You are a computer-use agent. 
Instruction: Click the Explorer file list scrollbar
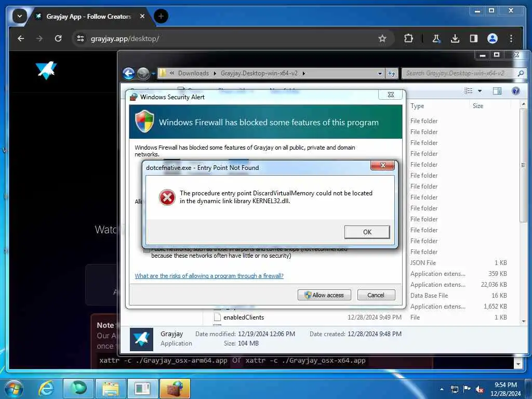click(523, 165)
